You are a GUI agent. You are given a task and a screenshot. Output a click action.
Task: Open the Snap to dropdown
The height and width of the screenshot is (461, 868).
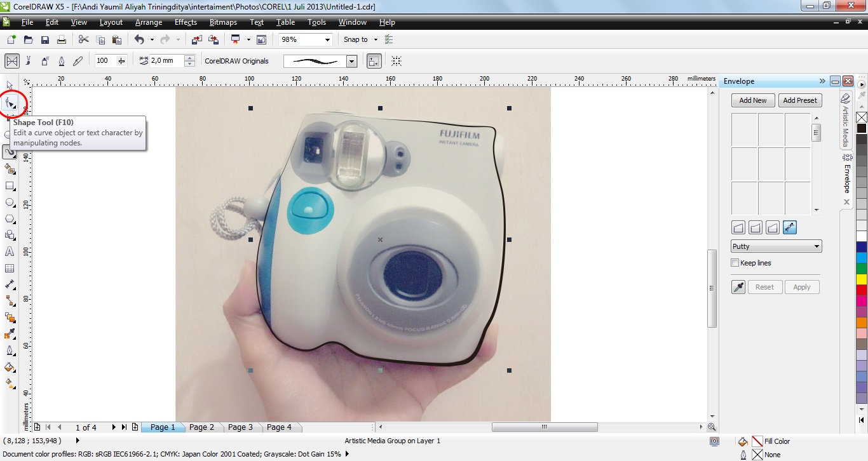tap(360, 39)
